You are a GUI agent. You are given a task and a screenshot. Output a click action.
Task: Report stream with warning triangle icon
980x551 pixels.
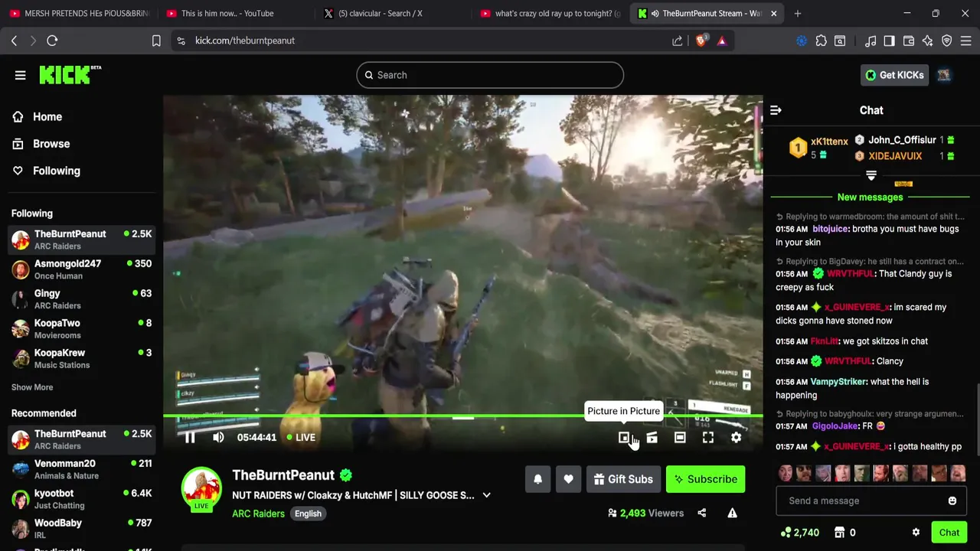[733, 513]
